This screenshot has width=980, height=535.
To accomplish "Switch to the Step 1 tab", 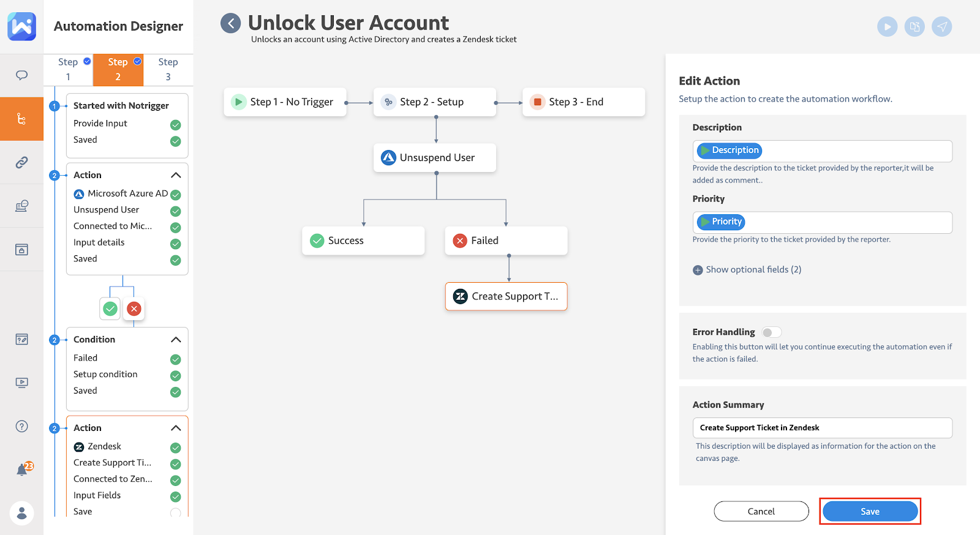I will 68,69.
